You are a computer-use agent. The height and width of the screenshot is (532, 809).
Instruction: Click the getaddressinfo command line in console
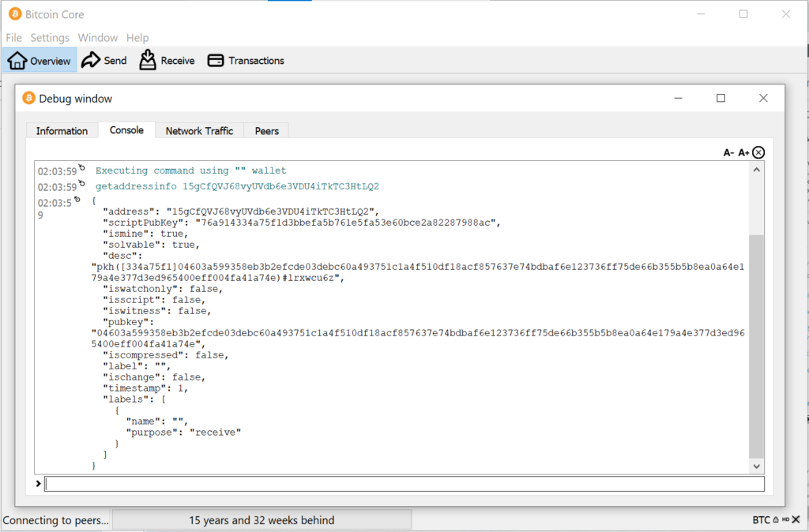[237, 186]
